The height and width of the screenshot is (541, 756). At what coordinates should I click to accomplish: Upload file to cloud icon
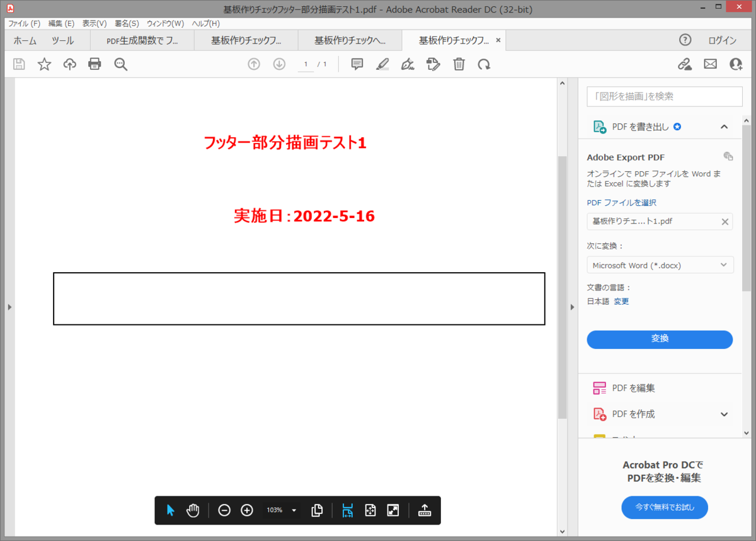[69, 64]
